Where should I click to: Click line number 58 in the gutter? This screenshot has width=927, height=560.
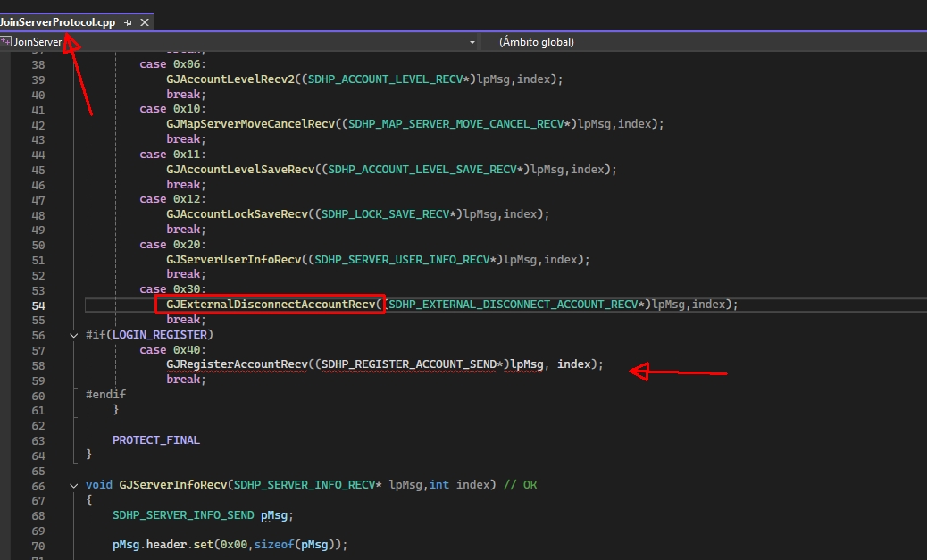click(x=38, y=366)
